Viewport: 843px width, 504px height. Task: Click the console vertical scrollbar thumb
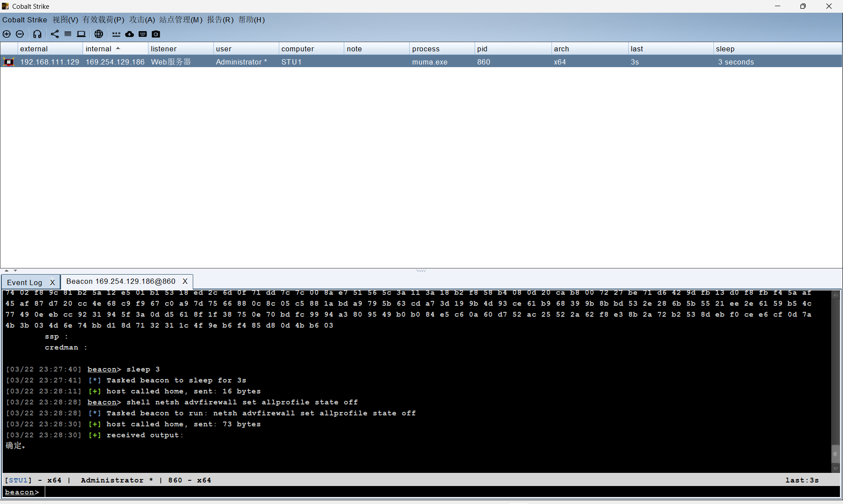point(836,453)
